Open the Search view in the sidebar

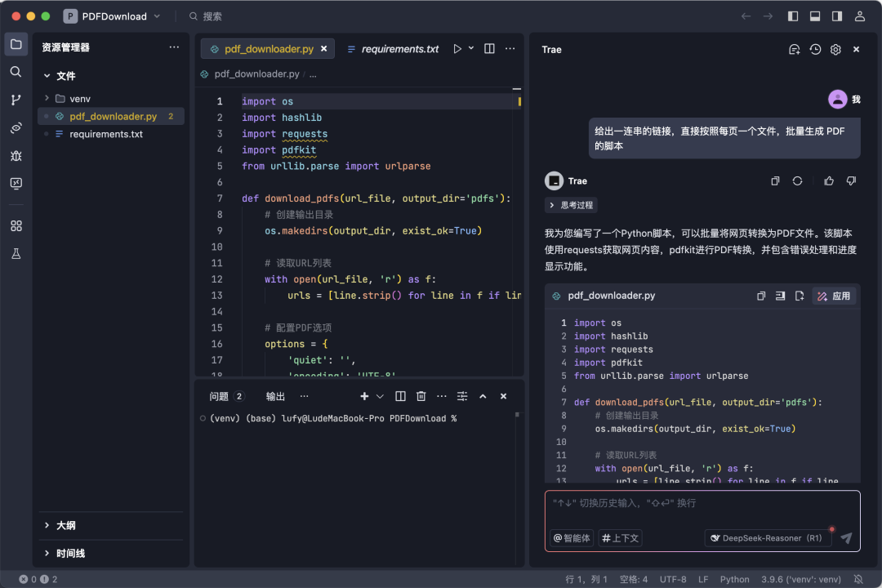(x=16, y=72)
